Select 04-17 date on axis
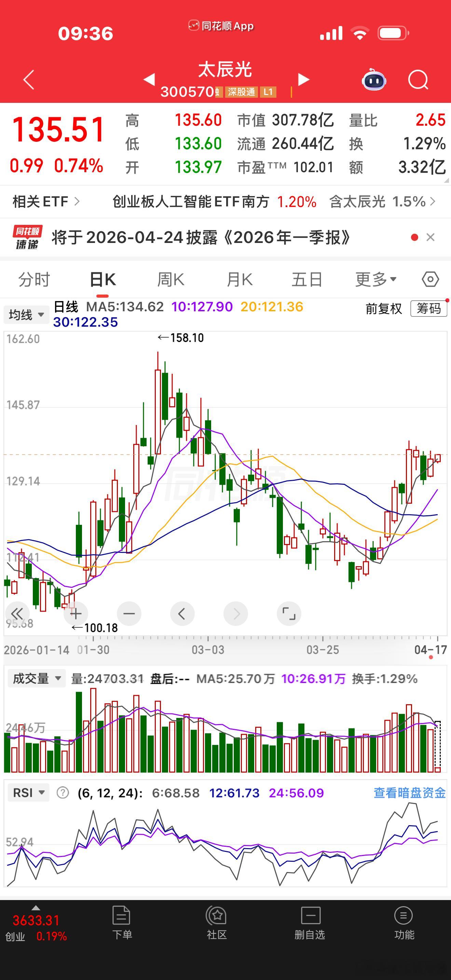Image resolution: width=451 pixels, height=980 pixels. tap(430, 650)
